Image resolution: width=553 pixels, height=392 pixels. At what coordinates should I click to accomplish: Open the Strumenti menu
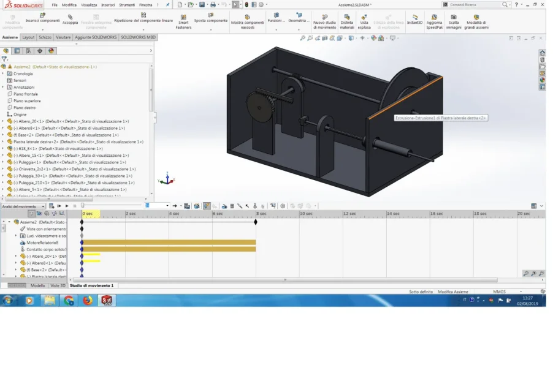(x=127, y=5)
